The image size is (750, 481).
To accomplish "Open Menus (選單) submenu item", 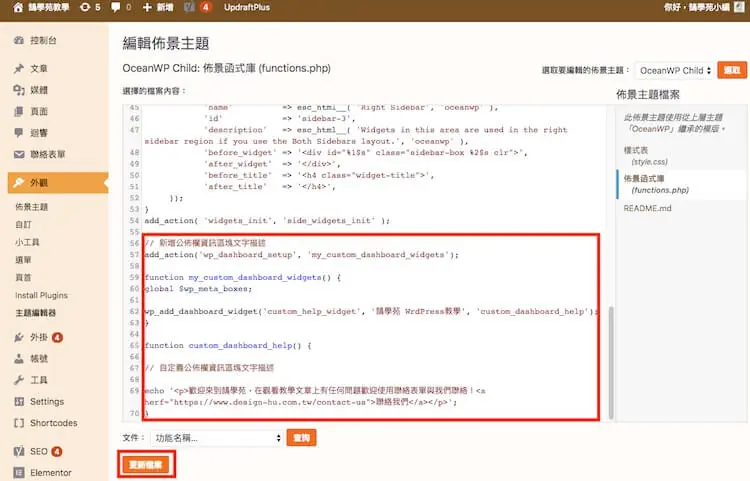I will [23, 260].
